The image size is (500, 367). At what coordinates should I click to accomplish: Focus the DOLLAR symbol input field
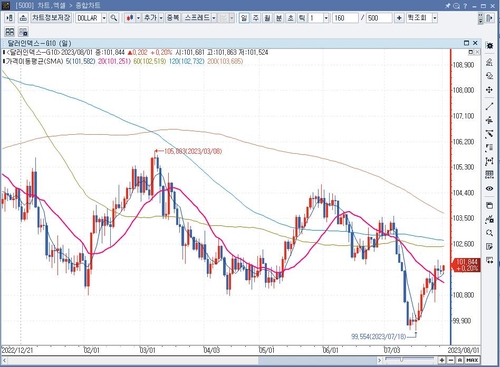pos(88,18)
